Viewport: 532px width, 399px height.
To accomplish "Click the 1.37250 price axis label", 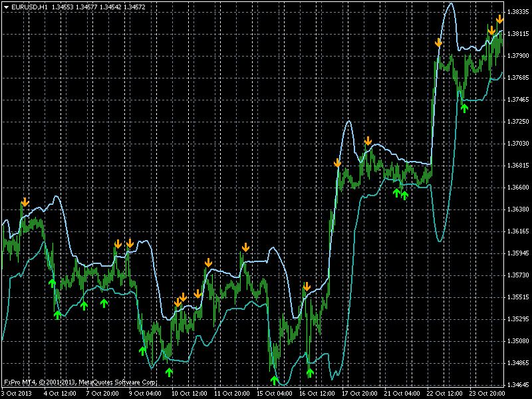I will pyautogui.click(x=518, y=122).
